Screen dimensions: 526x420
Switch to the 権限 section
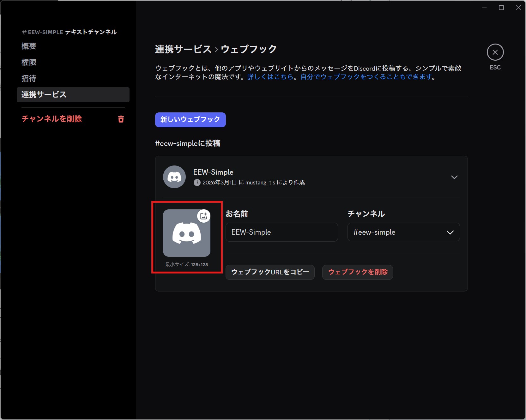coord(29,62)
